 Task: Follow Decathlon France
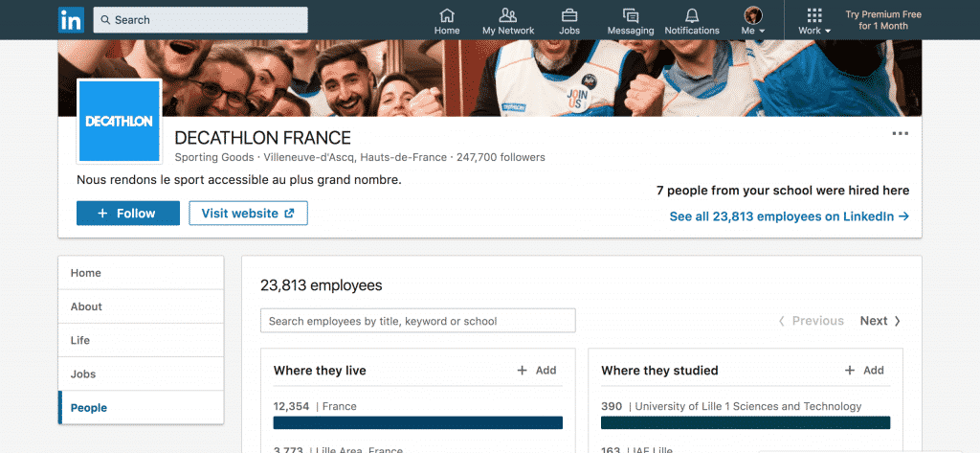pyautogui.click(x=128, y=214)
